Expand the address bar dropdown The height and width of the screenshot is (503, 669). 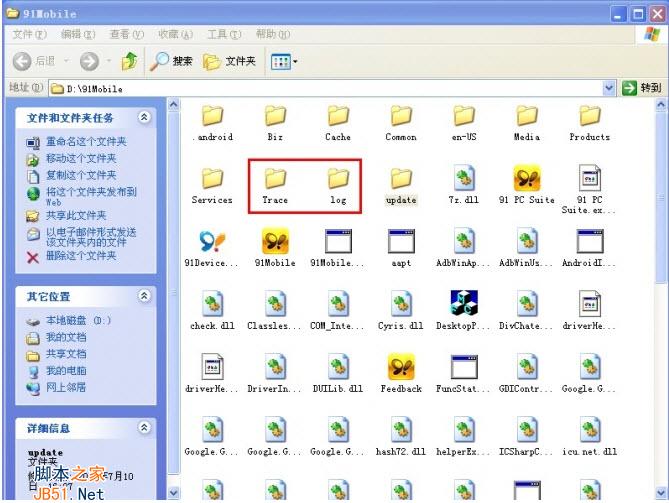[609, 88]
